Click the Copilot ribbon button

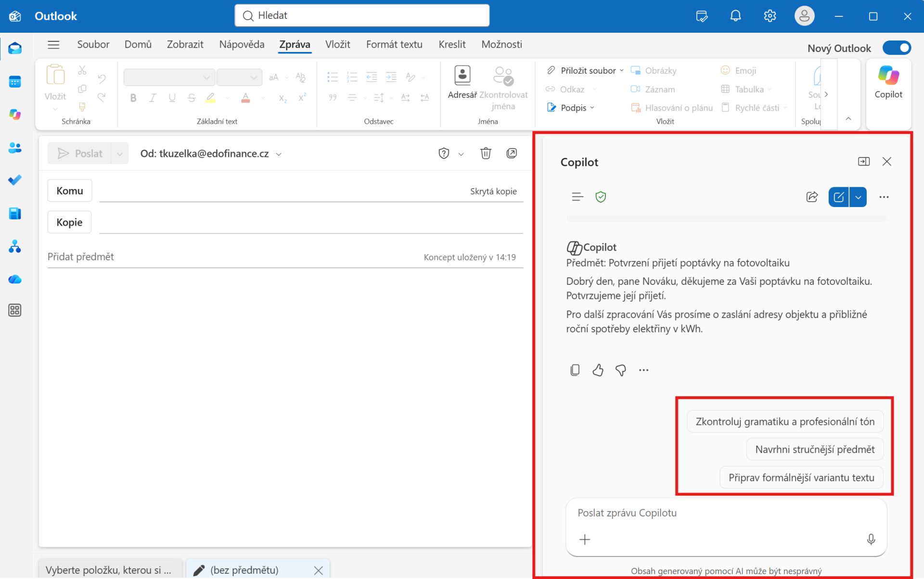click(x=888, y=83)
